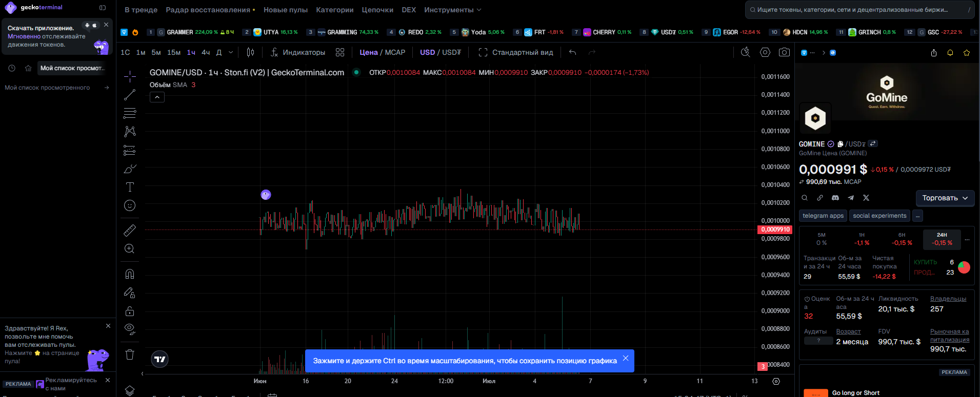Collapse the indicator legend arrow
Viewport: 980px width, 397px height.
(157, 97)
